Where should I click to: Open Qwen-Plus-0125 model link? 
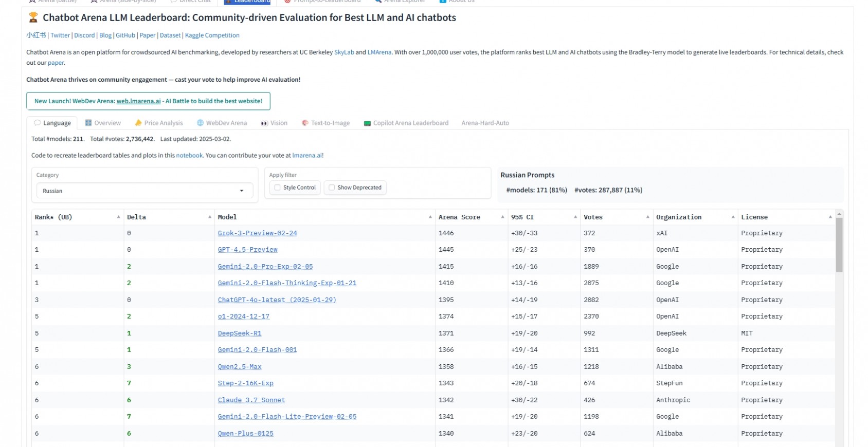(246, 434)
